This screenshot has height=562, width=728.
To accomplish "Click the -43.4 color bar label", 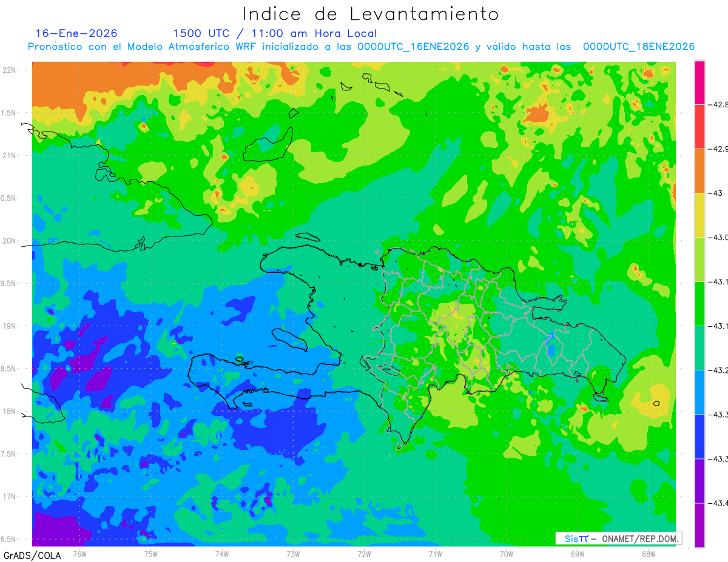I will tap(719, 503).
